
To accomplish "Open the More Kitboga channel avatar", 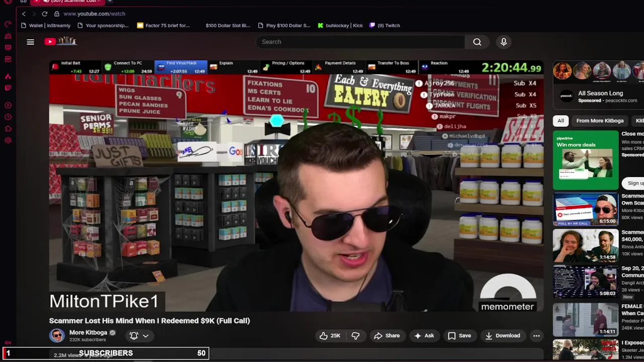I will click(x=57, y=335).
